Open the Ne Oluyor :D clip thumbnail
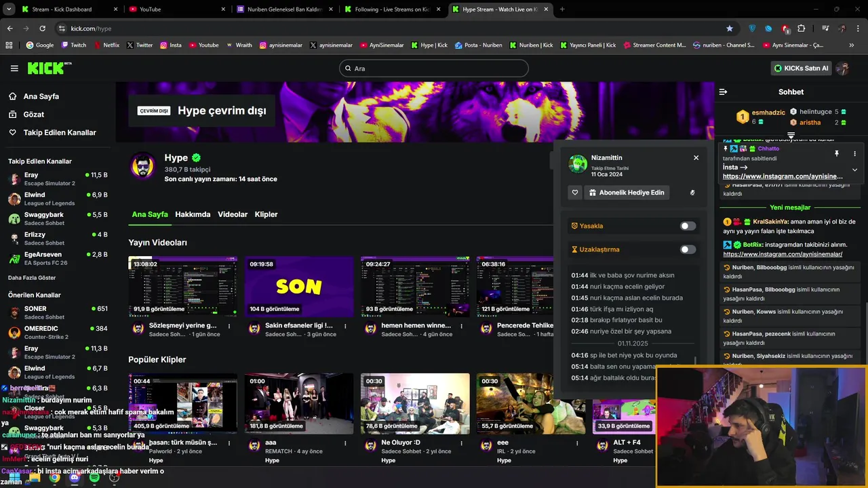This screenshot has width=868, height=488. (x=415, y=404)
